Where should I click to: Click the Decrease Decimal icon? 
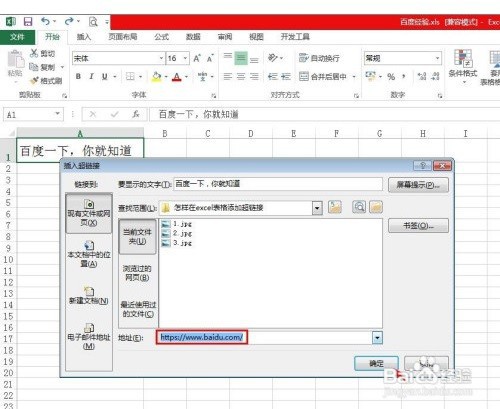pos(435,77)
